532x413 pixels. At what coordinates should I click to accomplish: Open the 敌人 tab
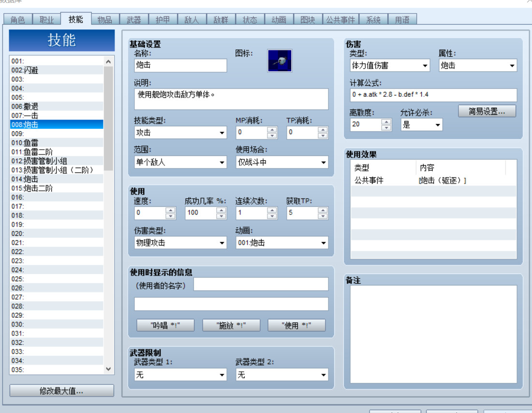click(x=192, y=20)
